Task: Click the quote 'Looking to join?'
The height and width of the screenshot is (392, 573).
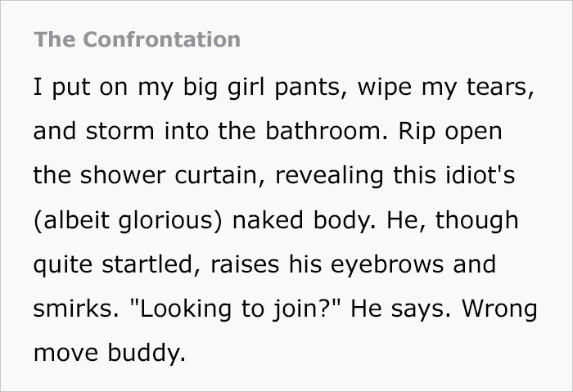Action: pyautogui.click(x=235, y=309)
